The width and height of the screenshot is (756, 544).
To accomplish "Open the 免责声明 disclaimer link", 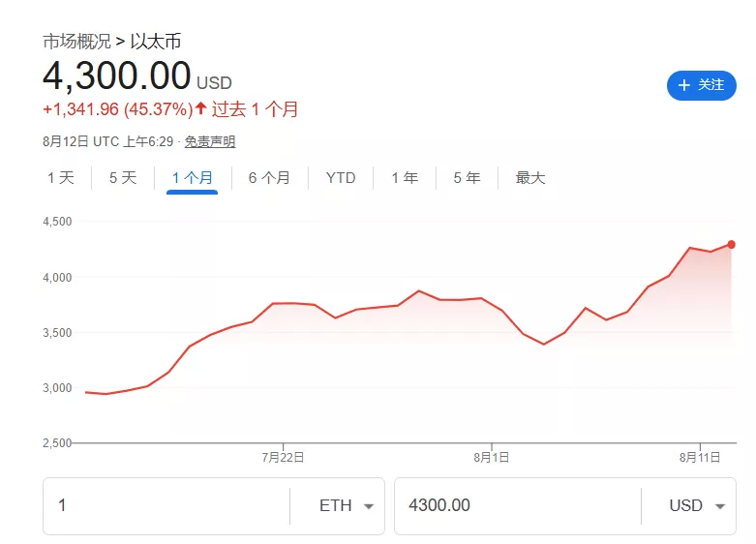I will tap(210, 141).
